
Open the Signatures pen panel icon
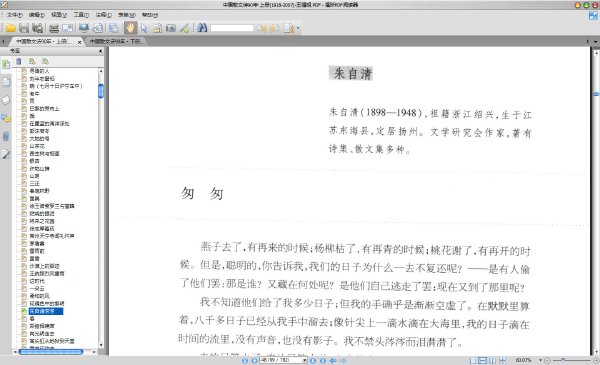pos(6,154)
